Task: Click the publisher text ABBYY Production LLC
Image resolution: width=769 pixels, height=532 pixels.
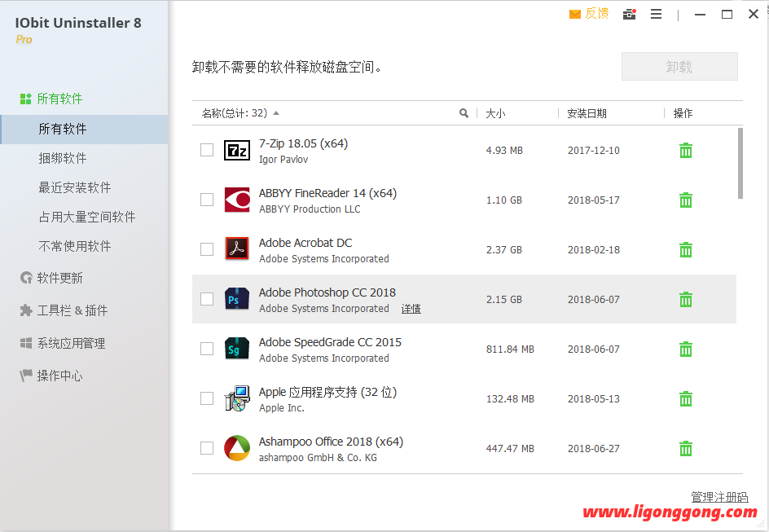Action: click(310, 209)
